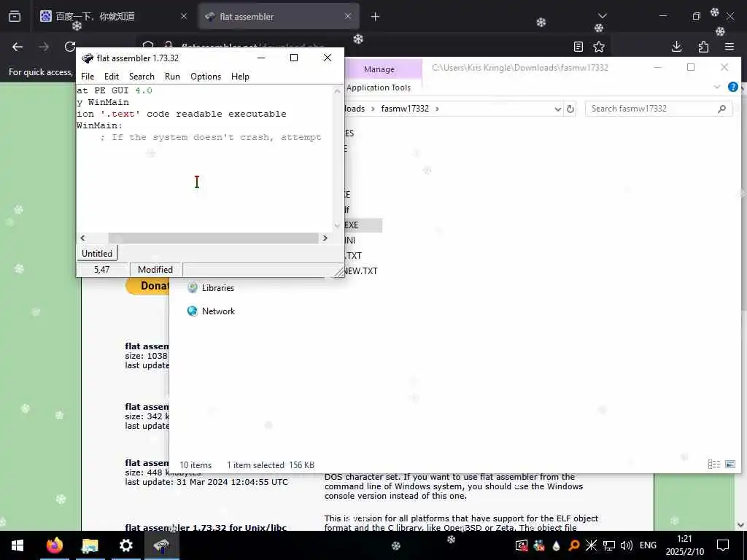Click the orange magnifier tray icon
The image size is (747, 560).
click(x=574, y=545)
